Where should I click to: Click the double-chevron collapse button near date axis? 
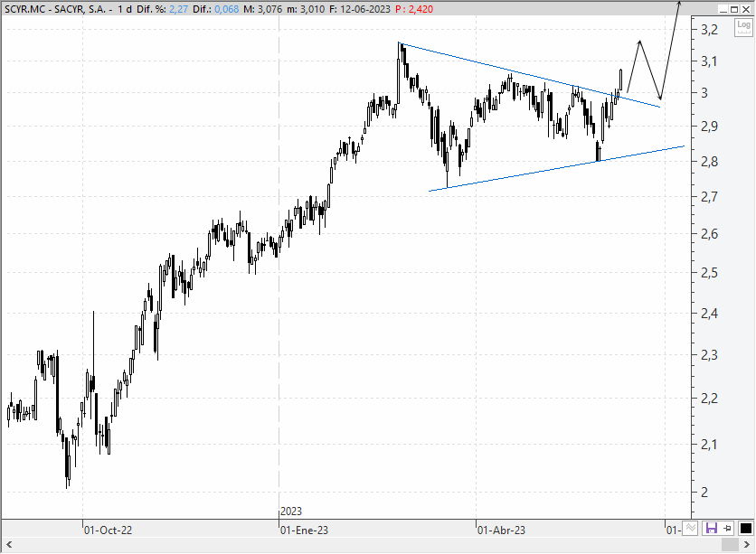(690, 529)
